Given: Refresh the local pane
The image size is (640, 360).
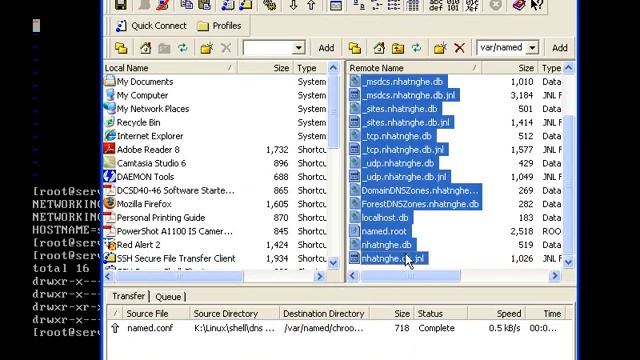Looking at the screenshot, I should coord(182,48).
